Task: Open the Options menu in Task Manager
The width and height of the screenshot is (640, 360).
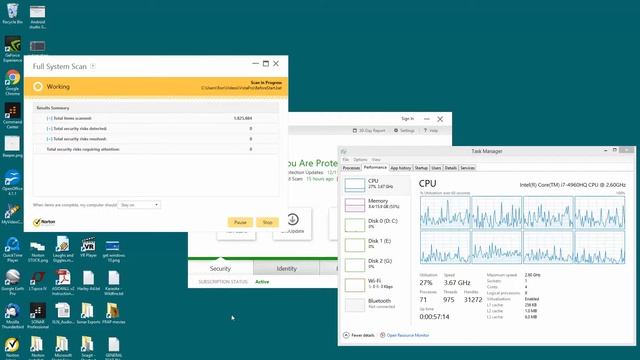Action: click(360, 160)
